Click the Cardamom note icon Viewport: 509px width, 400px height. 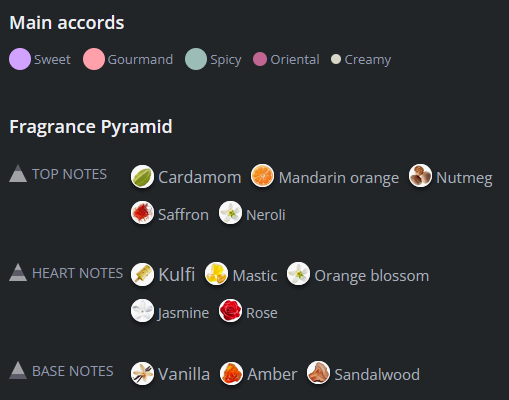pyautogui.click(x=142, y=176)
